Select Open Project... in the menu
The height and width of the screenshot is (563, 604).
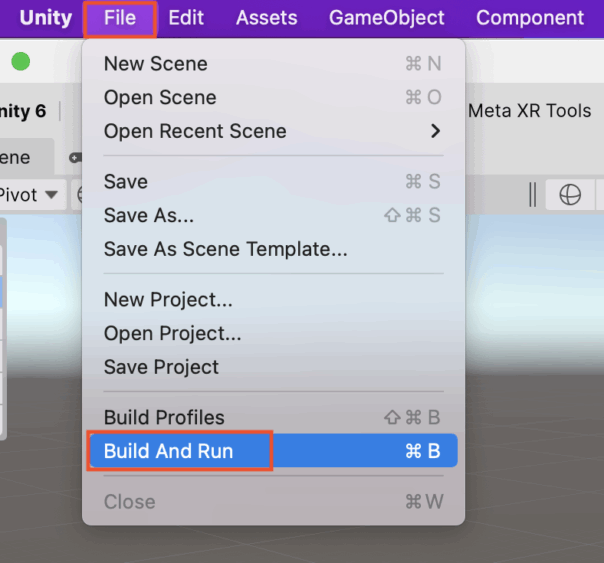(x=172, y=334)
